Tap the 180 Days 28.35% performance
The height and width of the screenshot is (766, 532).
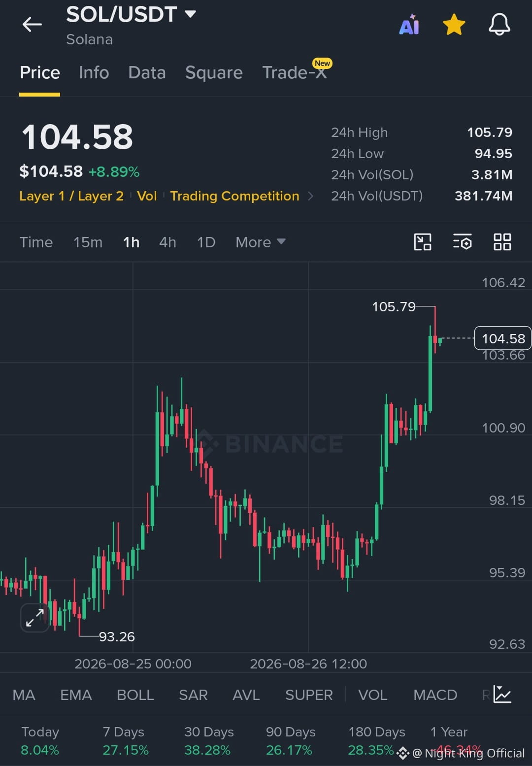pos(376,741)
